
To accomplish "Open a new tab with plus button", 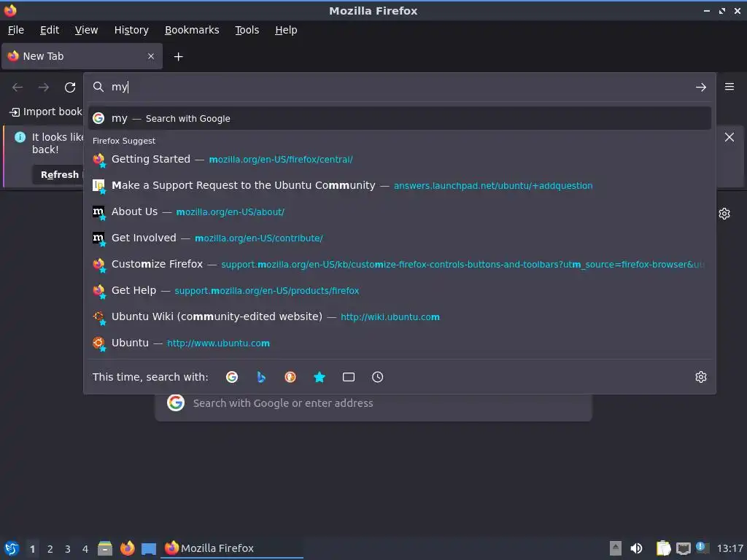I will (178, 57).
